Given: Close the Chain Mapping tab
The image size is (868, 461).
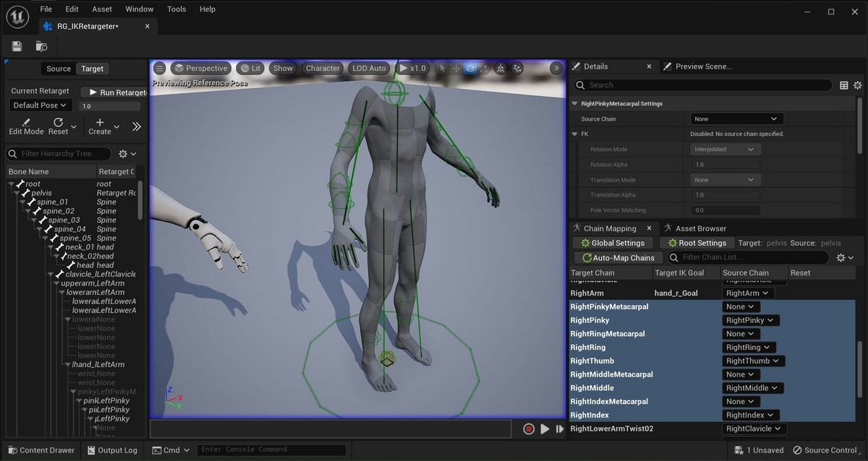Looking at the screenshot, I should click(650, 228).
